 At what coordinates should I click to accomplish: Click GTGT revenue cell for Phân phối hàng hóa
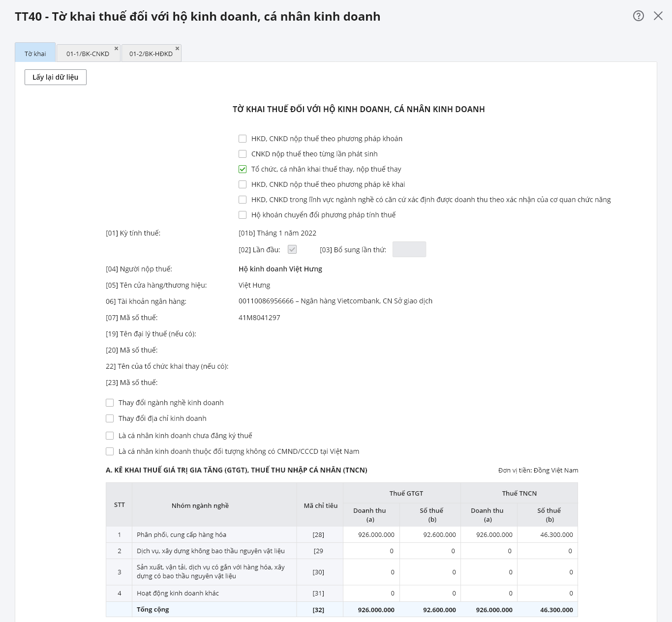pos(371,534)
